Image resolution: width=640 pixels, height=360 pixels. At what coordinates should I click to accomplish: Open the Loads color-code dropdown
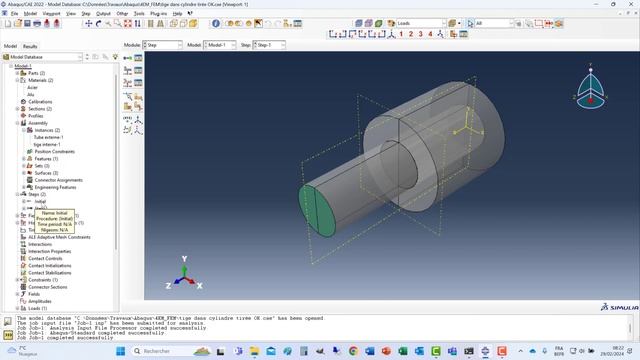pos(421,23)
